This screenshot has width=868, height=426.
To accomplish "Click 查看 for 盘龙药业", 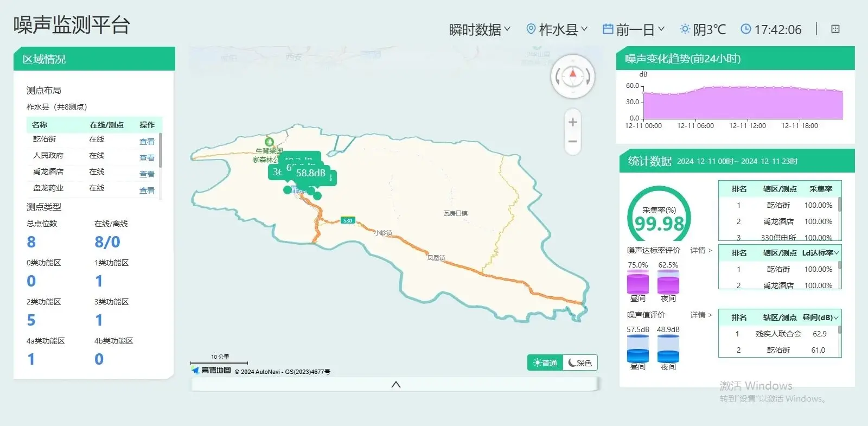I will (x=147, y=190).
